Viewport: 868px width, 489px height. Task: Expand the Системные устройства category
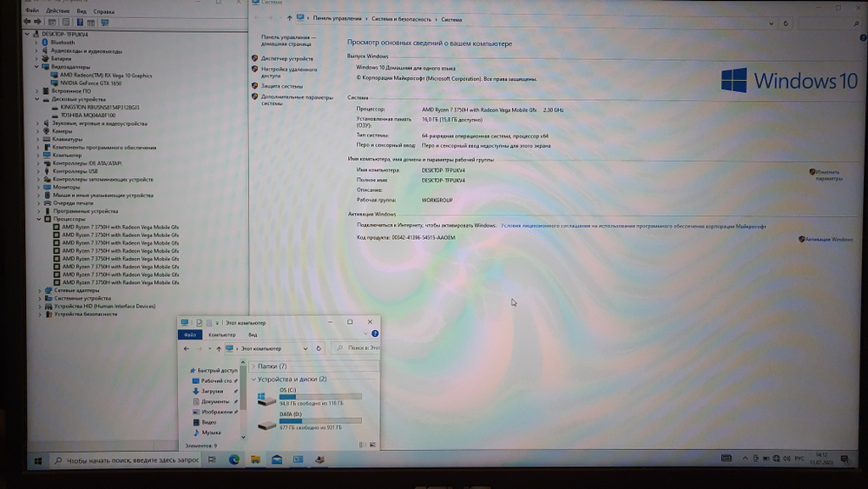40,298
